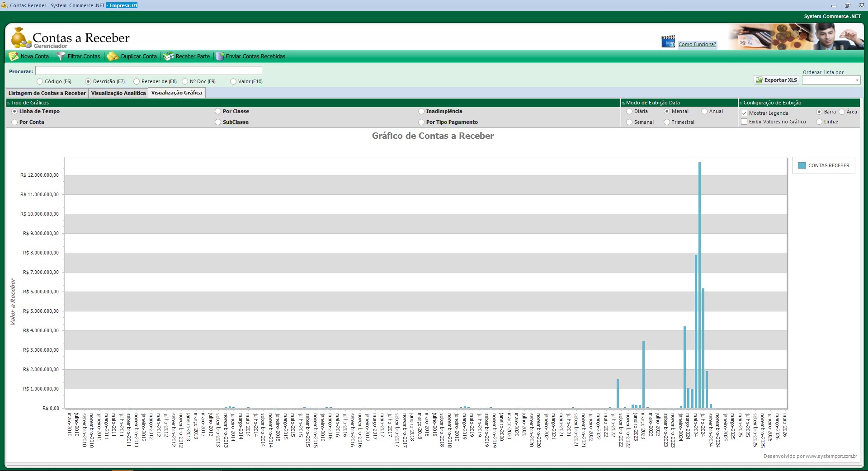Screen dimensions: 868x471
Task: Click the Enviar Contas Recebidas icon
Action: [220, 57]
